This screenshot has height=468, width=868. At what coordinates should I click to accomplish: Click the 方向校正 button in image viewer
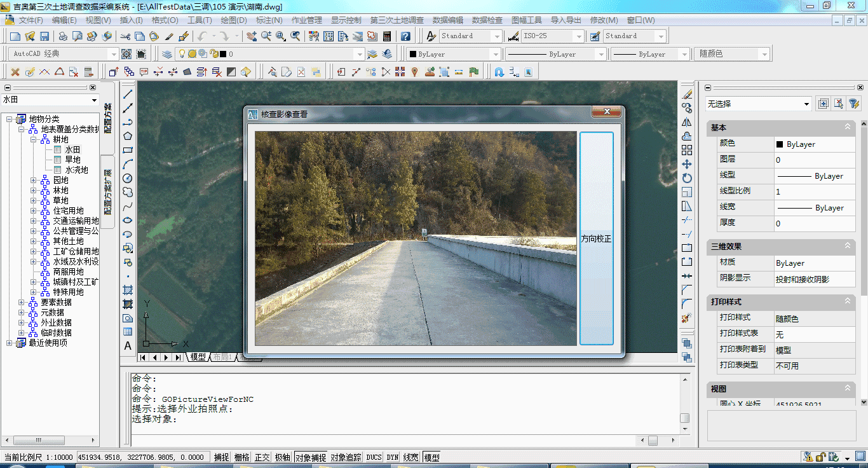(x=596, y=238)
